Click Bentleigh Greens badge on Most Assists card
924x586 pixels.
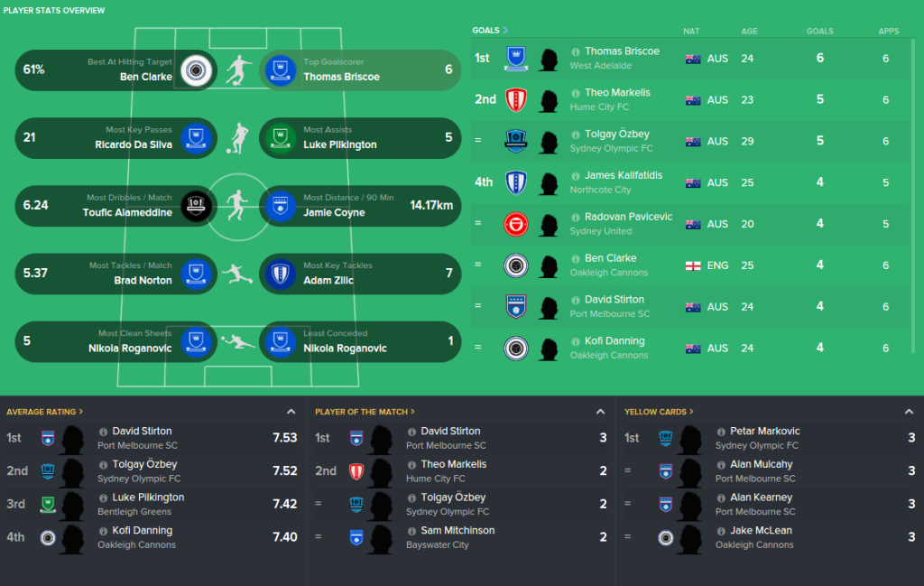(x=282, y=137)
